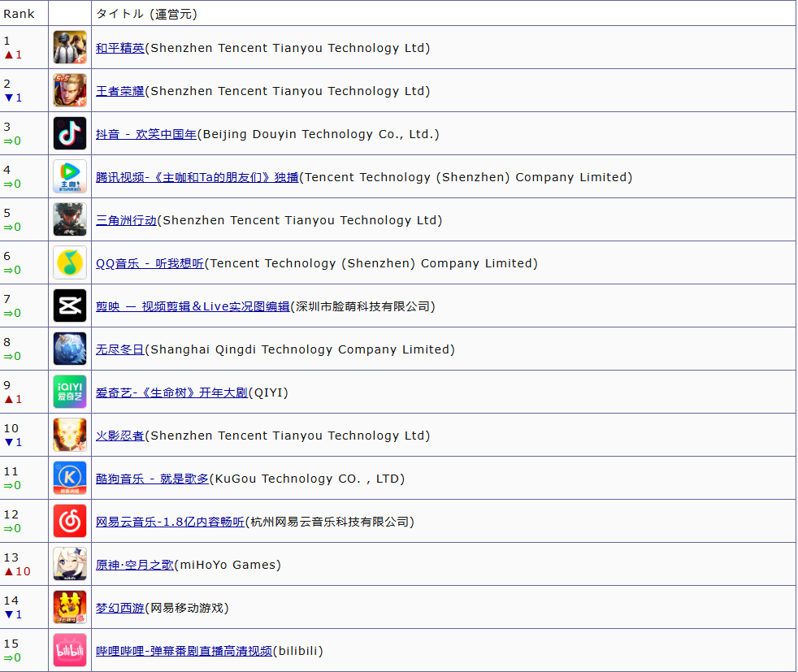Open the 酷狗音乐 - 就是歌多 link
Image resolution: width=798 pixels, height=672 pixels.
152,479
